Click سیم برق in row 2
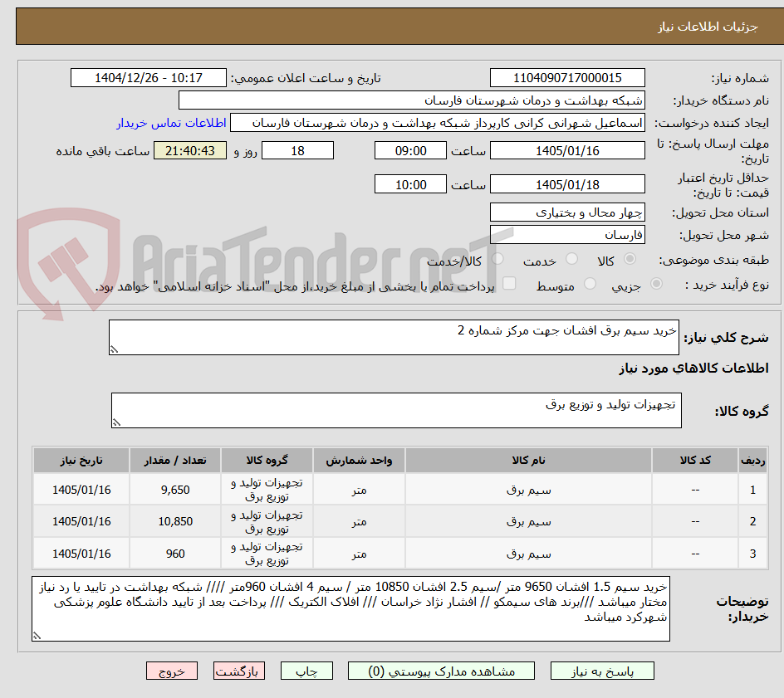Image resolution: width=784 pixels, height=698 pixels. pos(528,521)
